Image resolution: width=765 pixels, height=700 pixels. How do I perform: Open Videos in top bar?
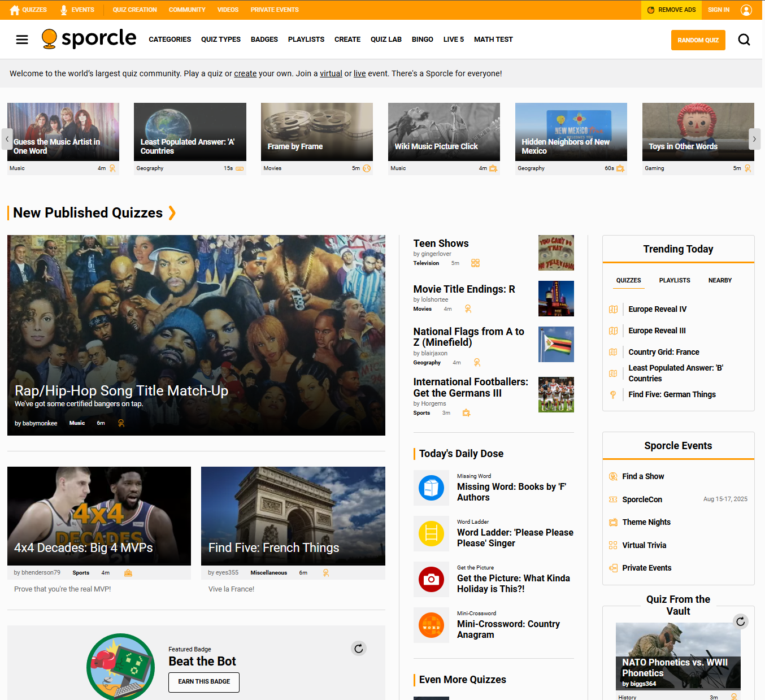click(228, 10)
